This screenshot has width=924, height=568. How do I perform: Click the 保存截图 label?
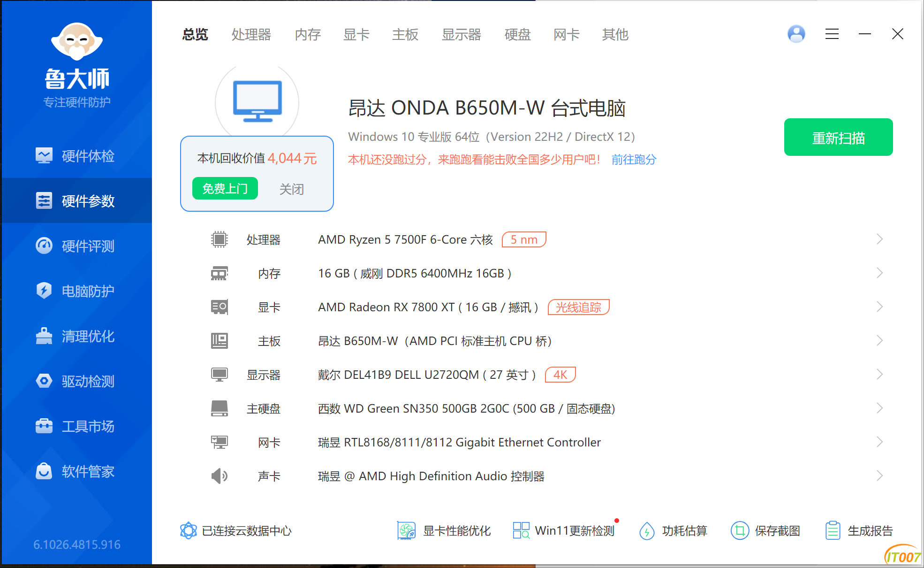(x=778, y=530)
